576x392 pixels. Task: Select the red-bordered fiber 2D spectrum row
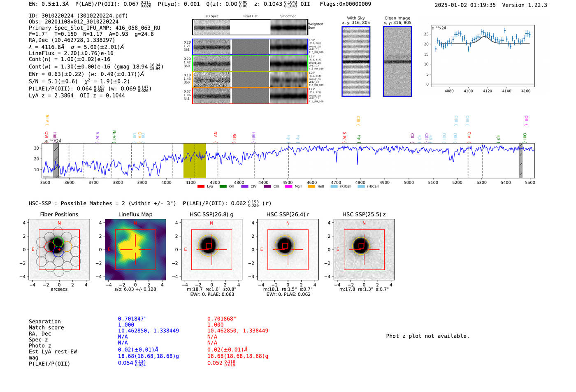tap(250, 96)
